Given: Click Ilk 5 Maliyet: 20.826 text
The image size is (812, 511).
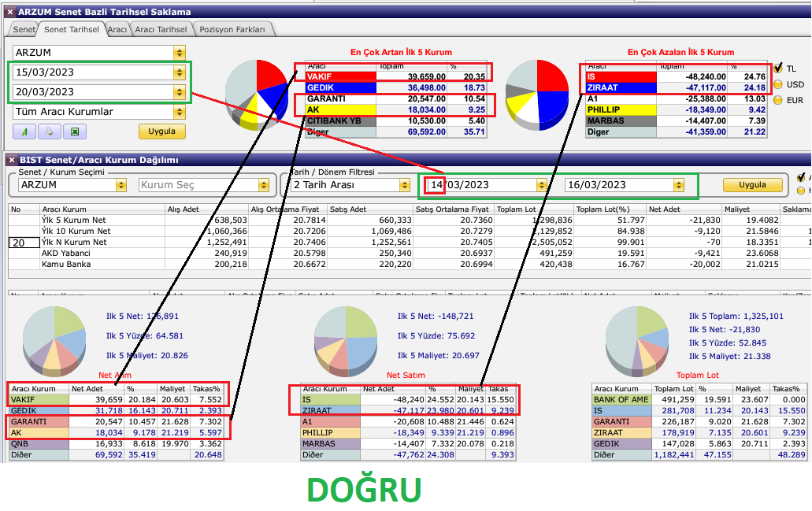Looking at the screenshot, I should coord(147,355).
